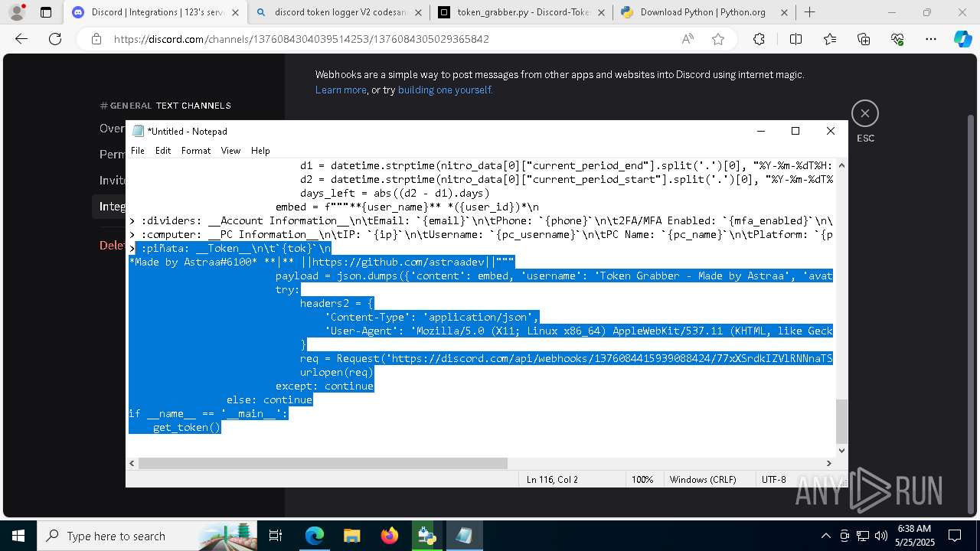Open Notepad Edit menu

(163, 151)
